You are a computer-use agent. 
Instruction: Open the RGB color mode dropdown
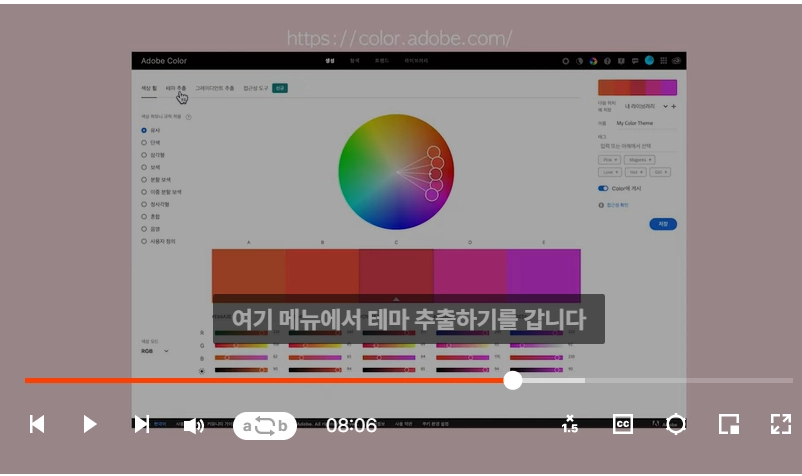154,351
